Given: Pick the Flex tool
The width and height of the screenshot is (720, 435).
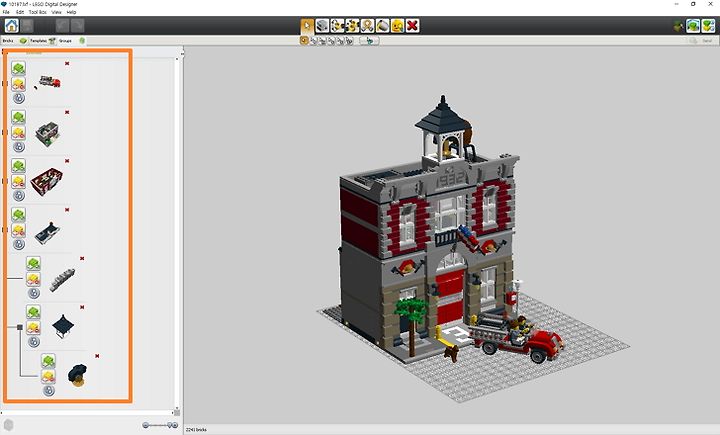Looking at the screenshot, I should [367, 26].
